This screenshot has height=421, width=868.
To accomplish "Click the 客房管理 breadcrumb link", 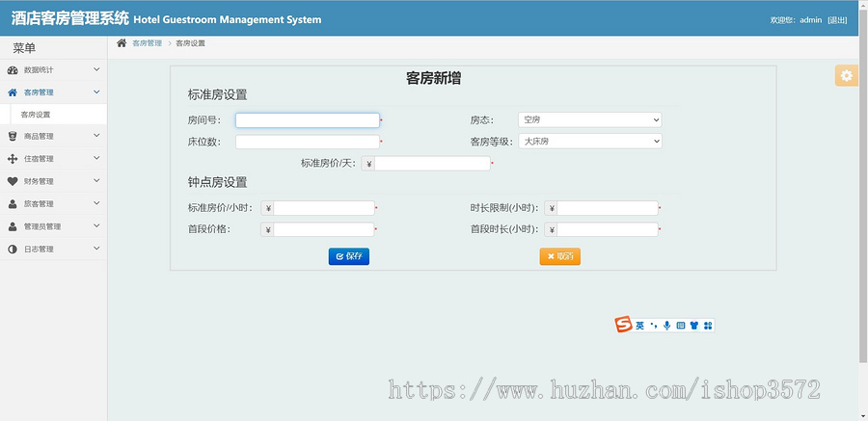I will point(147,43).
